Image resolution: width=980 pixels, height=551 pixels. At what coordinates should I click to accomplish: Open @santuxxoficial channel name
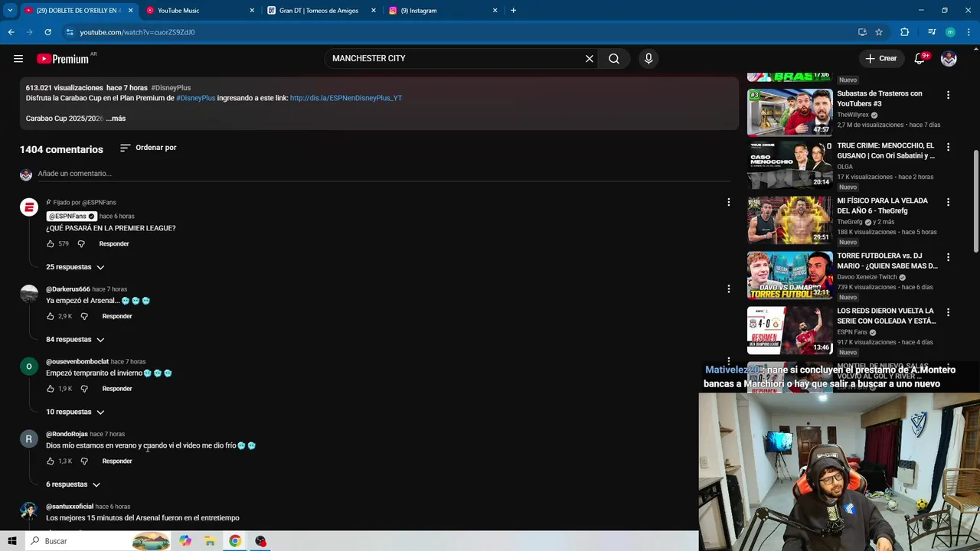pos(70,507)
